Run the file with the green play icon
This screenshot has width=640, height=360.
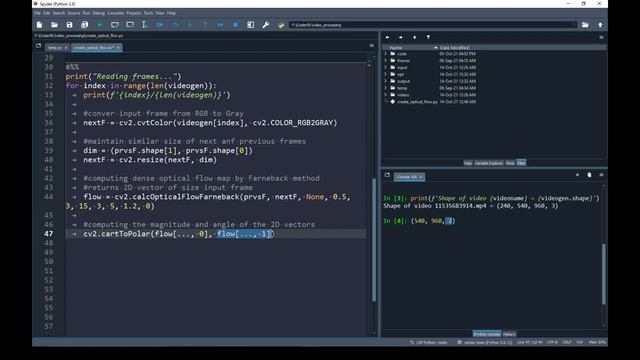tap(100, 25)
